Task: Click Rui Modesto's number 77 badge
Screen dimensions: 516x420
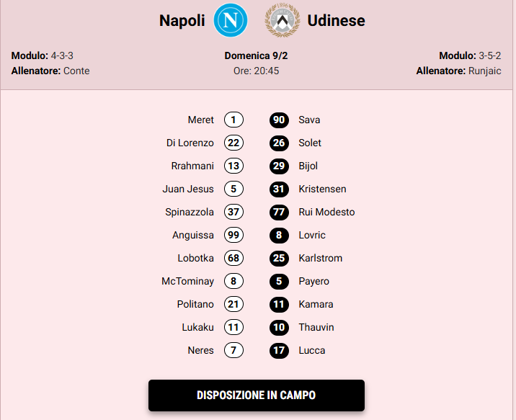Action: 280,212
